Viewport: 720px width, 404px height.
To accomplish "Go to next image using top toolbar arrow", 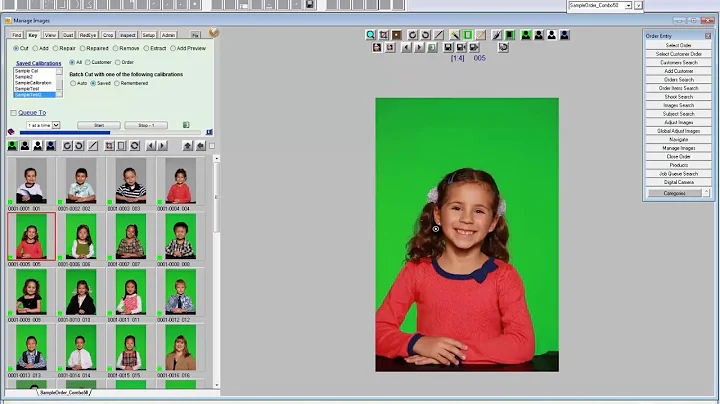I will (x=419, y=47).
